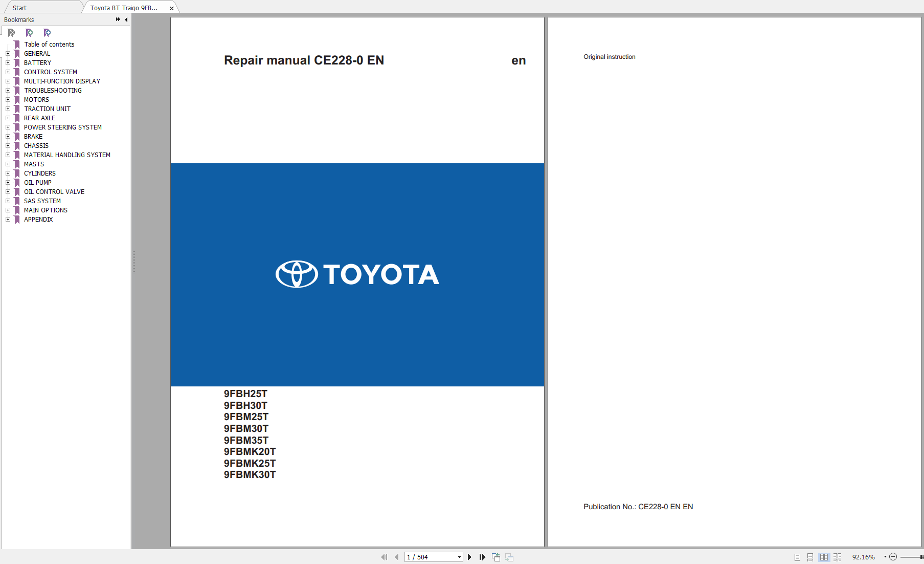
Task: Expand the BATTERY bookmark
Action: tap(8, 63)
